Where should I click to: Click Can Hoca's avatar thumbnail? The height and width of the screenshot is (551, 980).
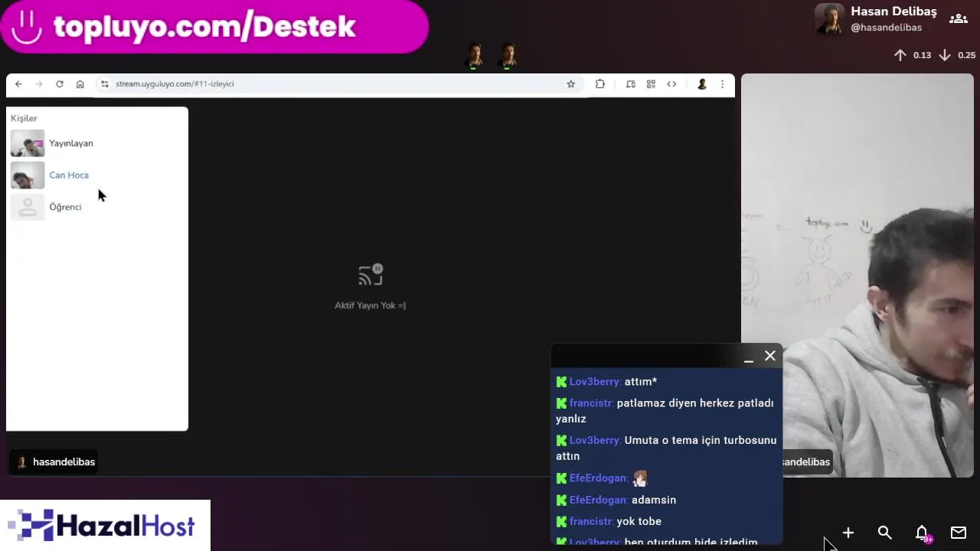click(x=28, y=175)
